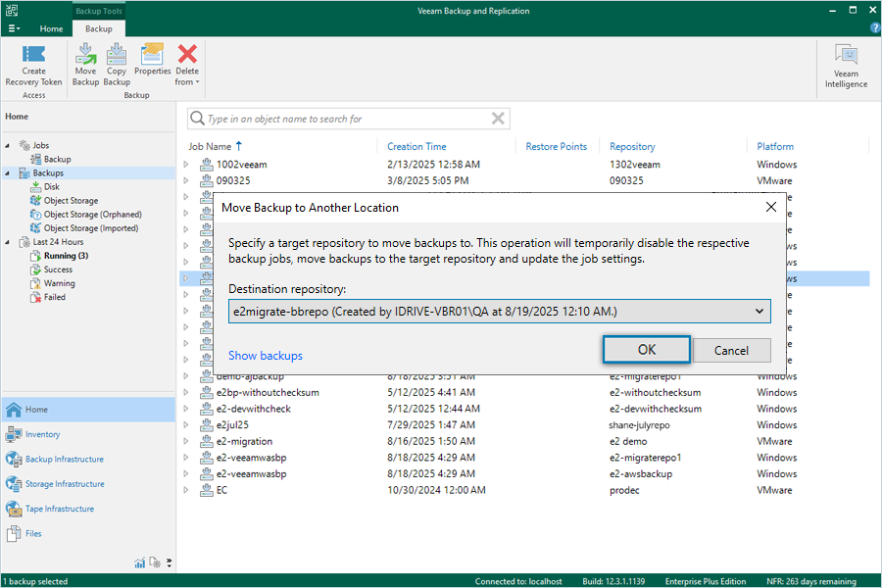Select Jobs node in tree
882x588 pixels.
pos(41,145)
